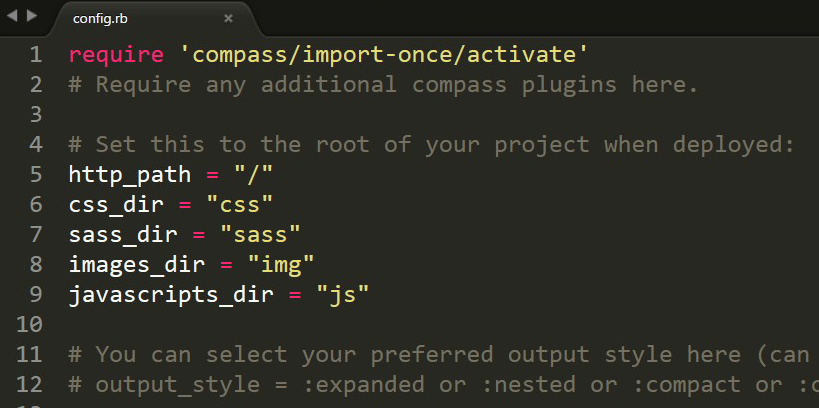Click the output_style comment on line 12
The image size is (819, 408).
(x=440, y=384)
